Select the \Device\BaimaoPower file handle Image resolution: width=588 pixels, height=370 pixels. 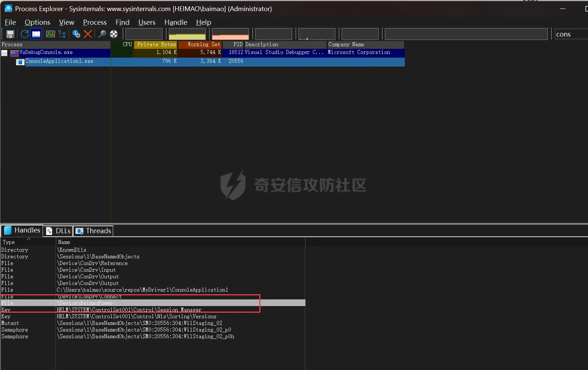point(153,303)
